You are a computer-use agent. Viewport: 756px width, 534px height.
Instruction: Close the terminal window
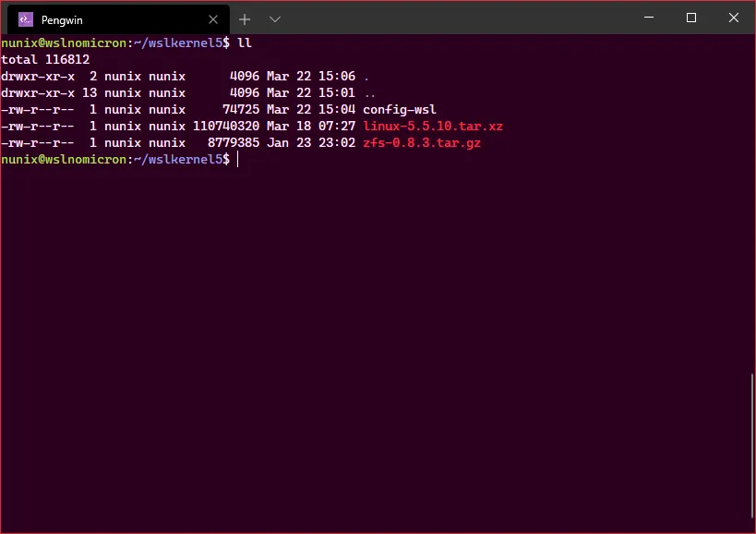click(734, 18)
